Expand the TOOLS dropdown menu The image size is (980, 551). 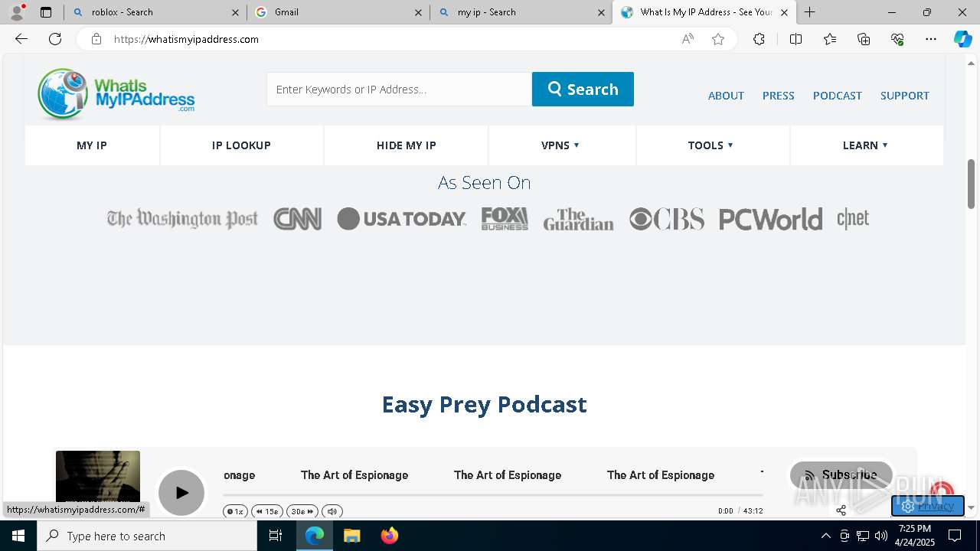click(x=711, y=145)
